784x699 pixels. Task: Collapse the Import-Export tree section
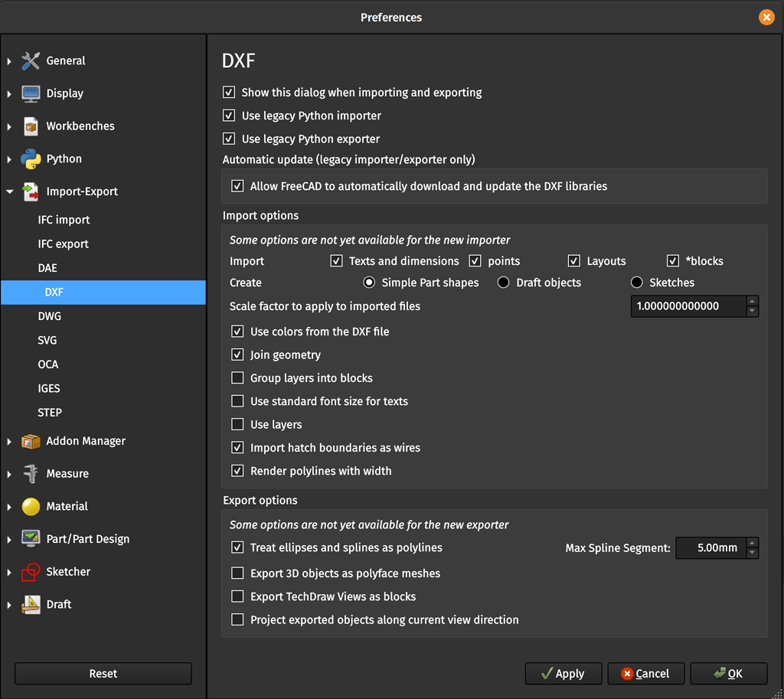[10, 192]
